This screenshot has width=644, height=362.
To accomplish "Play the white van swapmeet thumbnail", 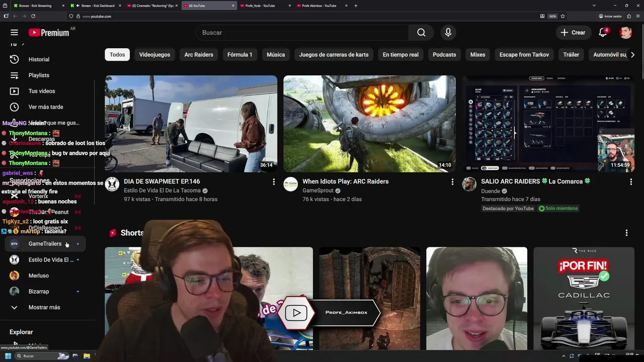I will tap(191, 124).
